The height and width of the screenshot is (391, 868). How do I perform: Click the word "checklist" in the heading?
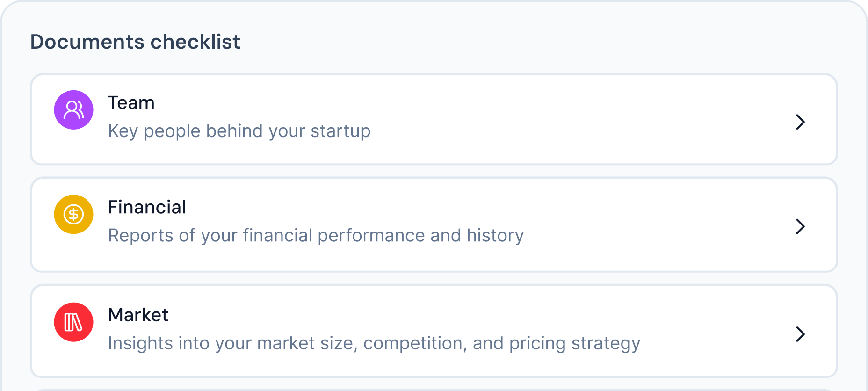click(x=195, y=42)
